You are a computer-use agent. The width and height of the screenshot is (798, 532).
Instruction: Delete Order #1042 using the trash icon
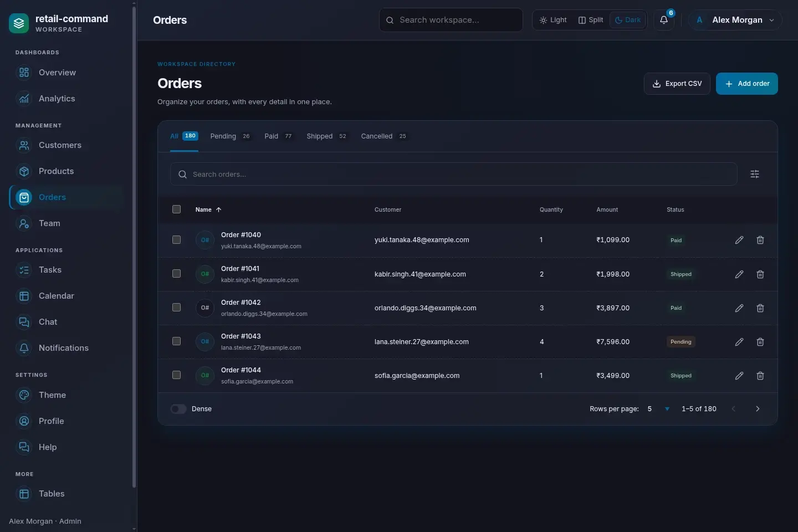(x=760, y=308)
